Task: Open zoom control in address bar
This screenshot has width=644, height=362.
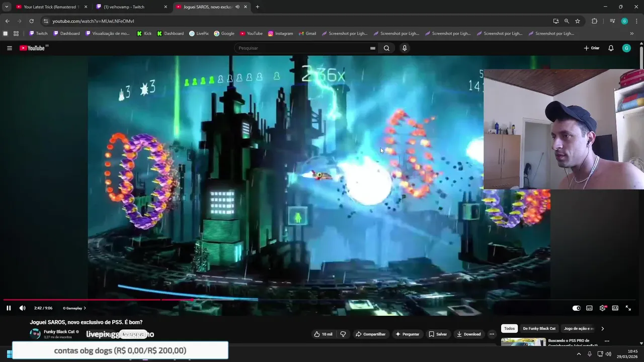Action: pyautogui.click(x=567, y=21)
